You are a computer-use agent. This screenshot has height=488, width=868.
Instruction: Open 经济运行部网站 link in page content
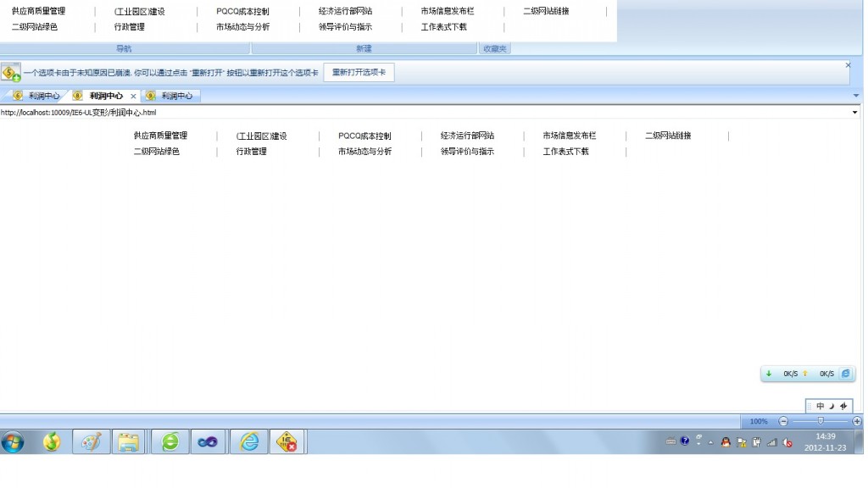tap(467, 136)
